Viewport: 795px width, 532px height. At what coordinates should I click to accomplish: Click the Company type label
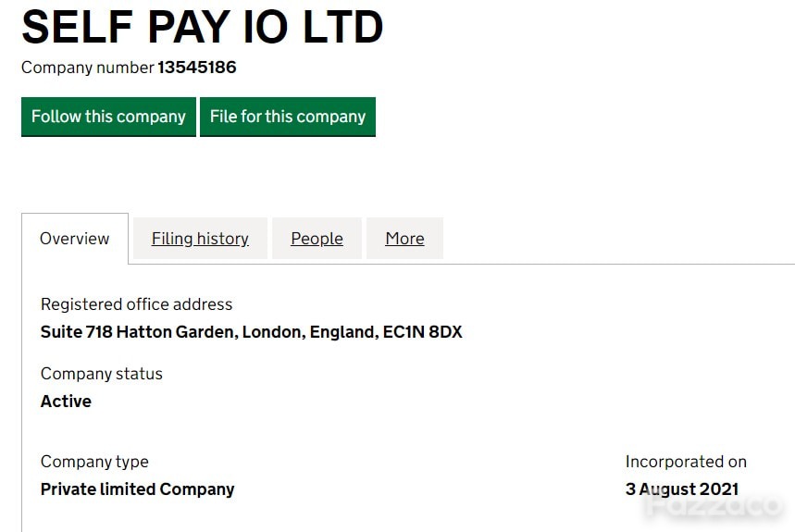[x=94, y=462]
